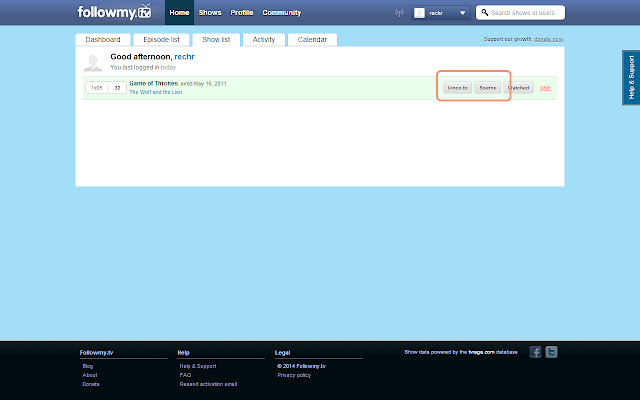Click the notifications signal icon

(399, 13)
